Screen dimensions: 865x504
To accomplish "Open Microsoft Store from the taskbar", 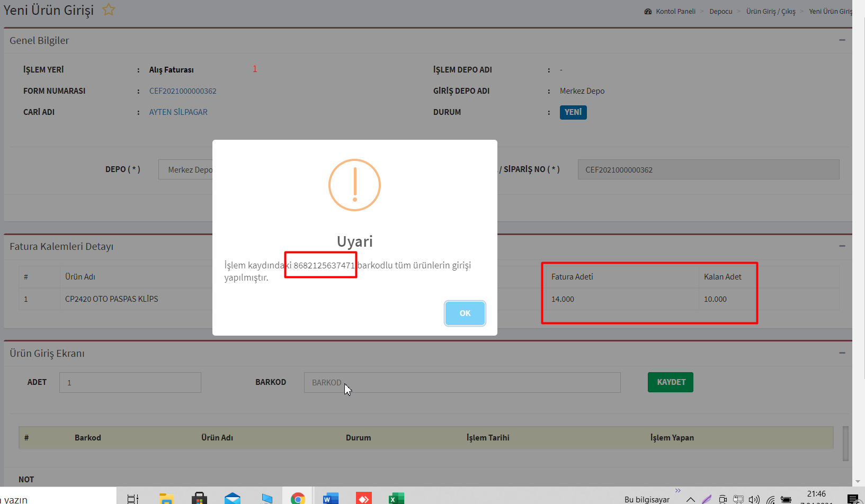I will tap(199, 498).
